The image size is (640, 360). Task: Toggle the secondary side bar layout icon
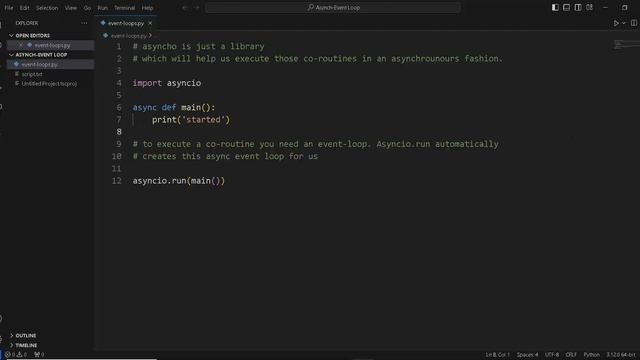coord(578,7)
